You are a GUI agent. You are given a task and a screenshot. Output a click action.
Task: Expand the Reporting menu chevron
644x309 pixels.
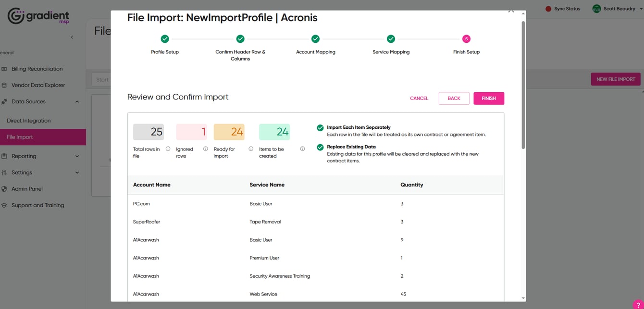[77, 156]
